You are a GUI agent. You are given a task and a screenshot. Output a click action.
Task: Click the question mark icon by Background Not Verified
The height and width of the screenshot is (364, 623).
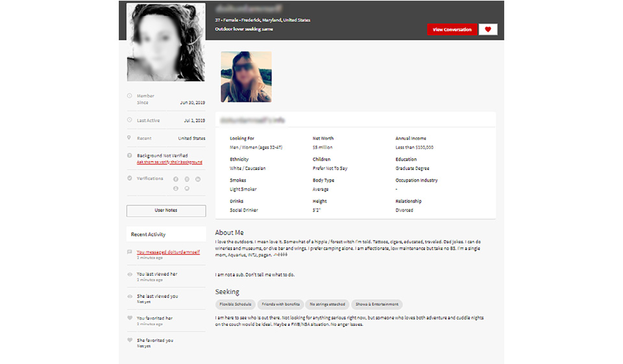[x=130, y=156]
